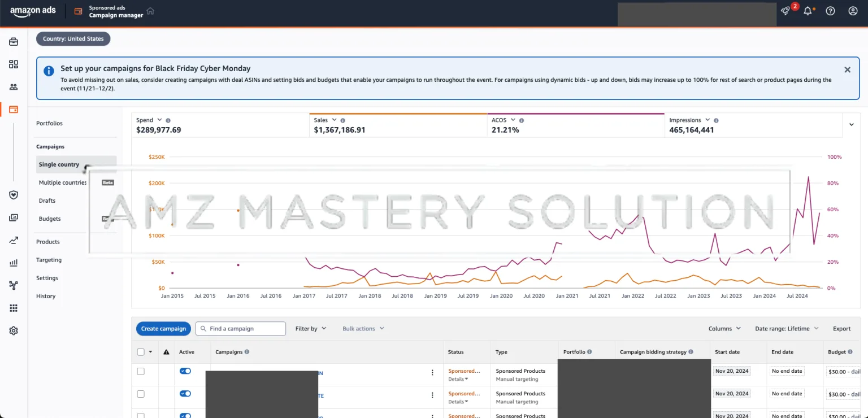Open the bar chart reports icon in the rail
This screenshot has height=418, width=868.
point(14,263)
